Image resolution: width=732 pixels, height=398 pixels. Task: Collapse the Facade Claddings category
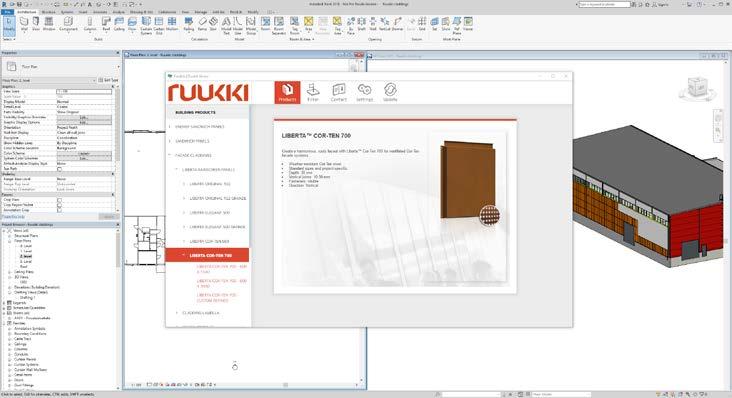tap(193, 155)
